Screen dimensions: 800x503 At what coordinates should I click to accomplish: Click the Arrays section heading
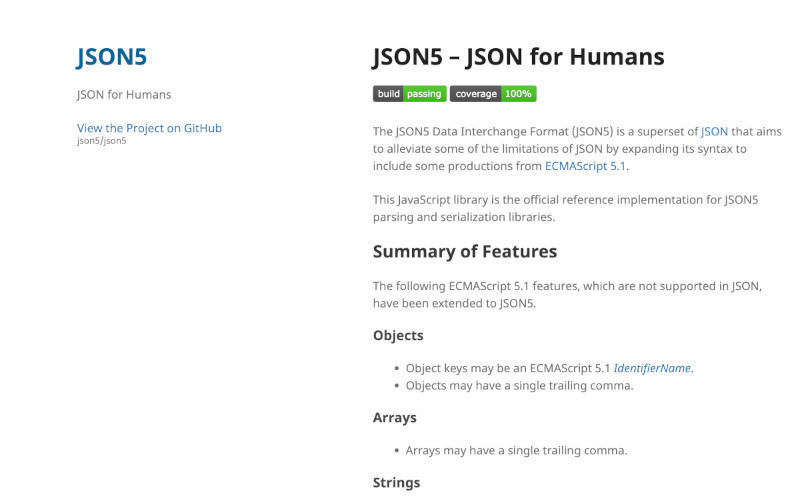pyautogui.click(x=395, y=417)
